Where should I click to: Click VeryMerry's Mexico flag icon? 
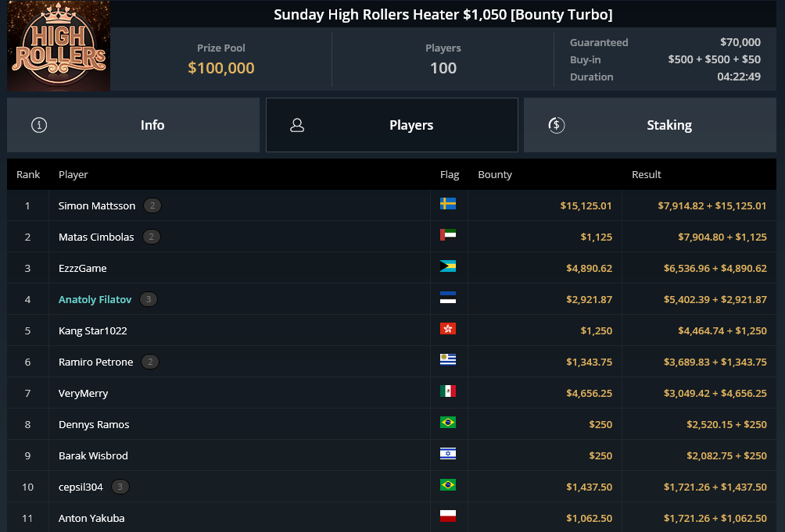coord(447,391)
